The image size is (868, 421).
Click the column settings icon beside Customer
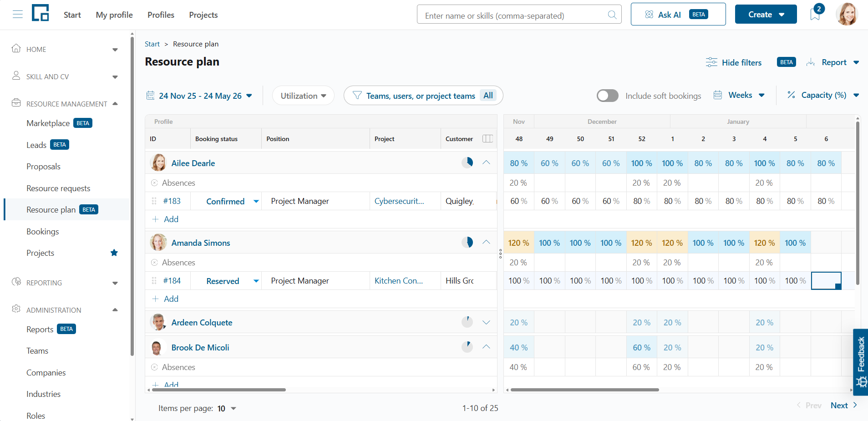(x=487, y=139)
